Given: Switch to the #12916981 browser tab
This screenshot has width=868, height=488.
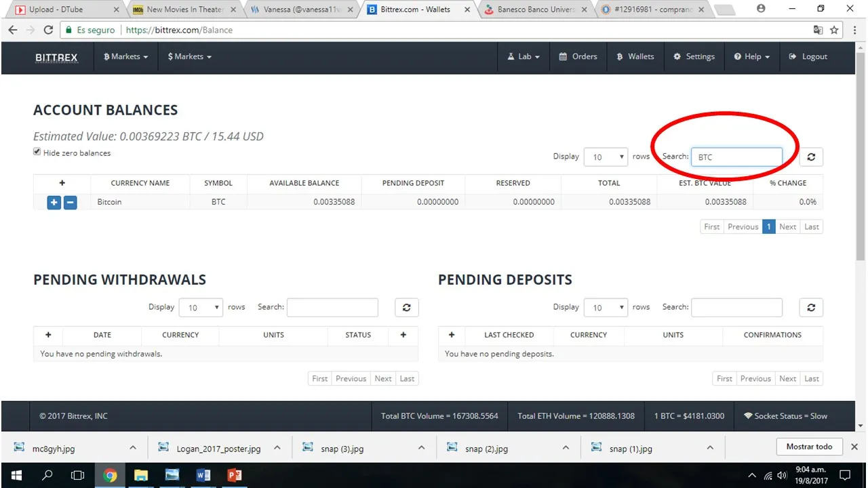Looking at the screenshot, I should coord(652,9).
